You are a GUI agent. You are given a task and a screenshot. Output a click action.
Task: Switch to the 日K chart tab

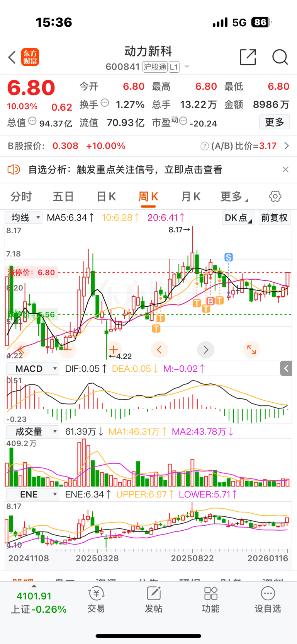point(106,196)
